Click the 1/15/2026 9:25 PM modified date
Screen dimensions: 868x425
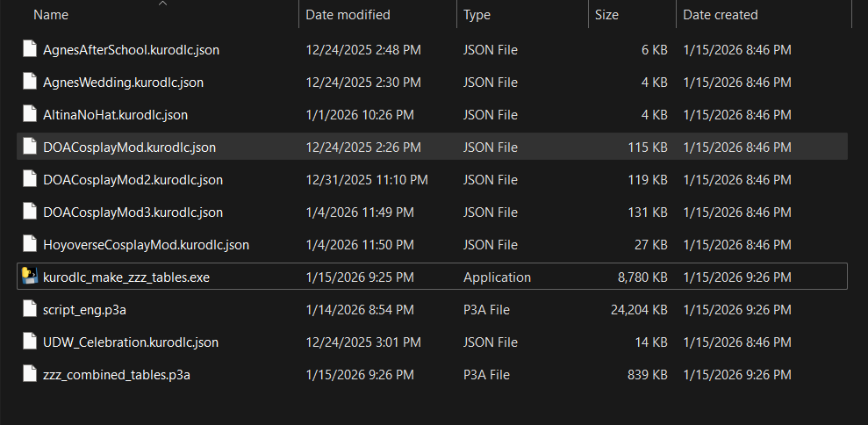point(360,277)
